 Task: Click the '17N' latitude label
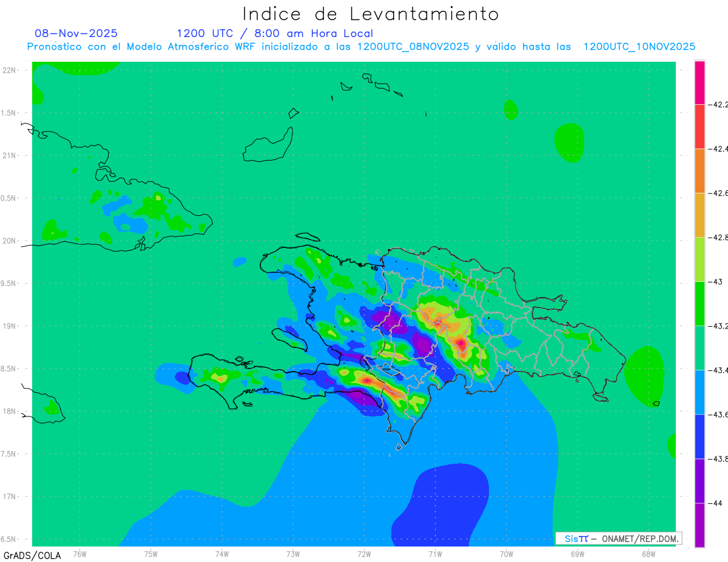(x=10, y=497)
